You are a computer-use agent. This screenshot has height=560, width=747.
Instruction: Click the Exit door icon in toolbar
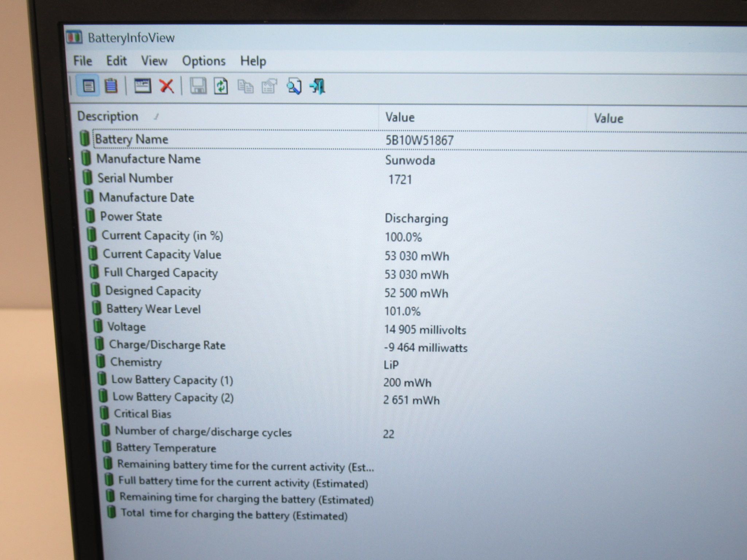[x=317, y=87]
